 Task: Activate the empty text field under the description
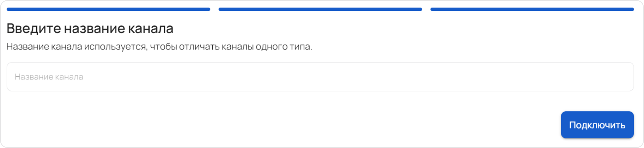320,77
